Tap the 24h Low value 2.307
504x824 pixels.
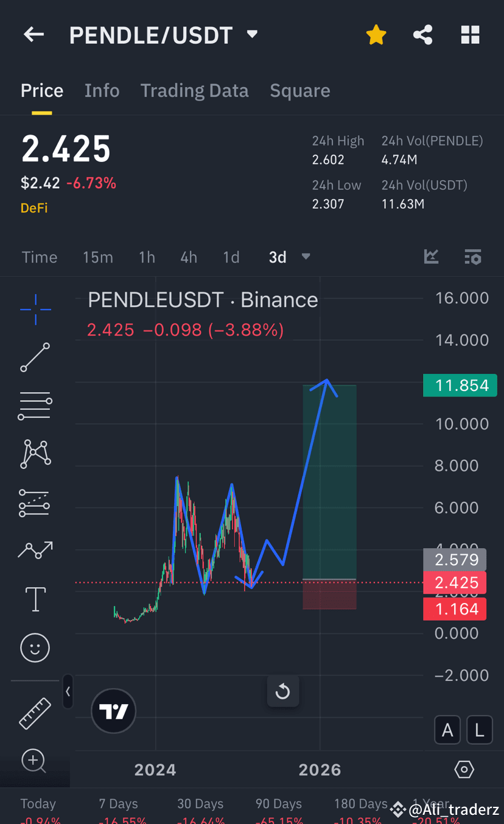pyautogui.click(x=328, y=204)
